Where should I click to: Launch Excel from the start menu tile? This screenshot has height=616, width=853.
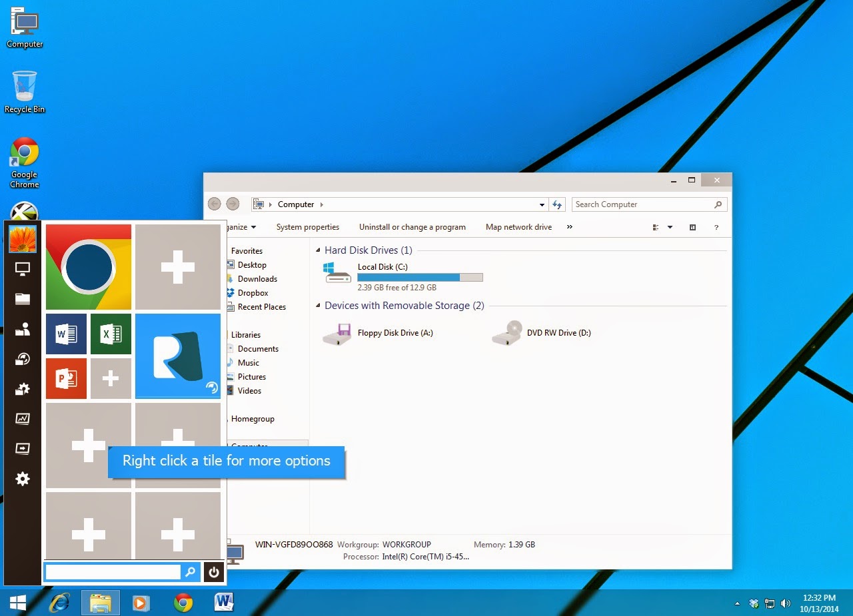click(x=111, y=334)
